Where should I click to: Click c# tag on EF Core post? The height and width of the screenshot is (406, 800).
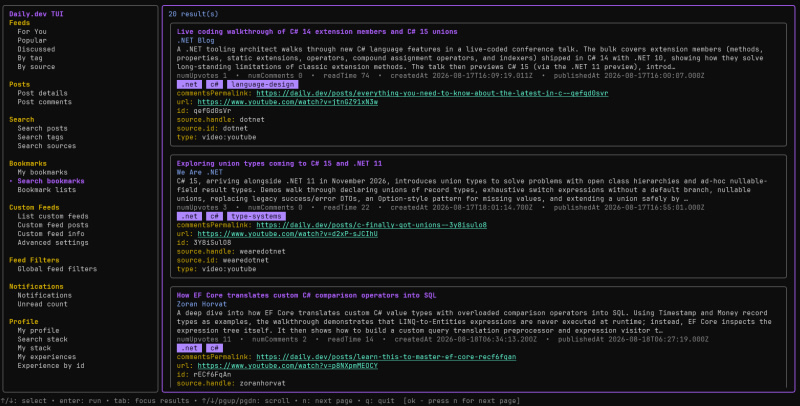point(214,348)
